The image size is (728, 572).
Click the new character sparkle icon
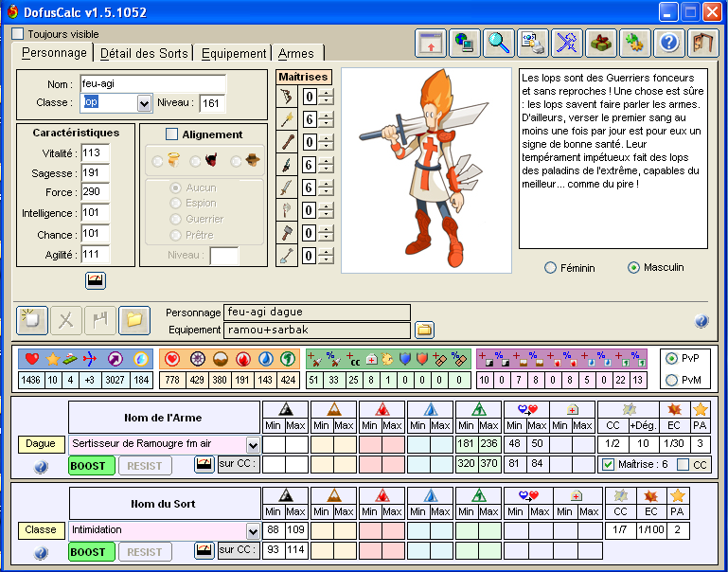(32, 320)
